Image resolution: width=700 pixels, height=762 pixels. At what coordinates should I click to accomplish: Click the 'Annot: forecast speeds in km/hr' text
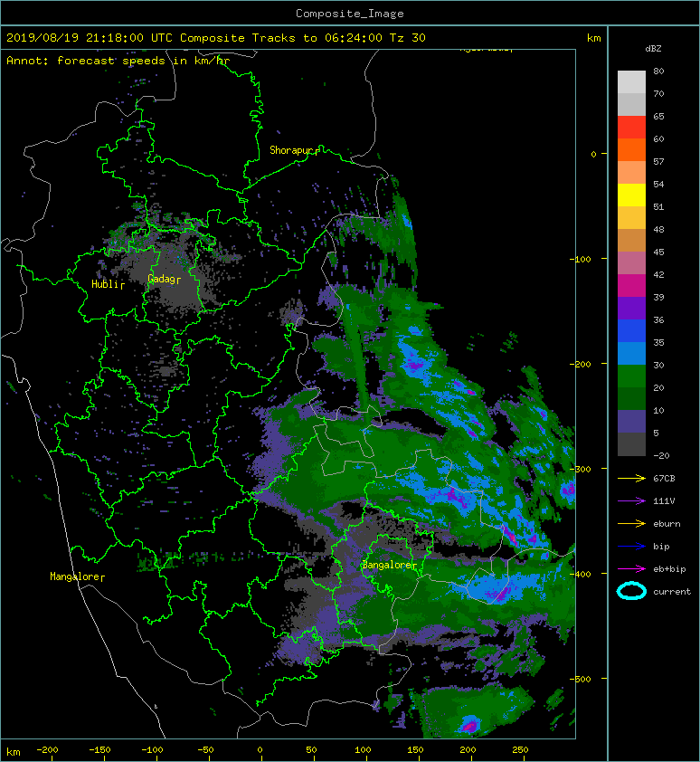coord(118,61)
